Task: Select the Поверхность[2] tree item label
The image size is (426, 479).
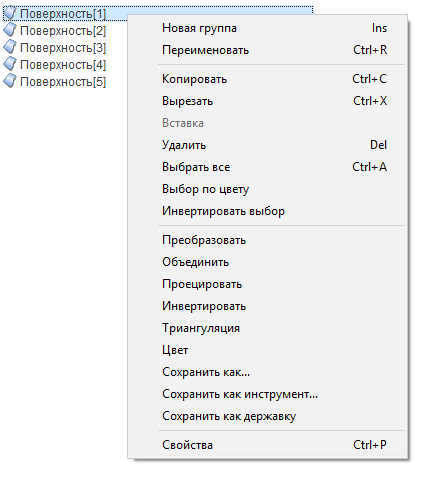Action: click(x=63, y=31)
